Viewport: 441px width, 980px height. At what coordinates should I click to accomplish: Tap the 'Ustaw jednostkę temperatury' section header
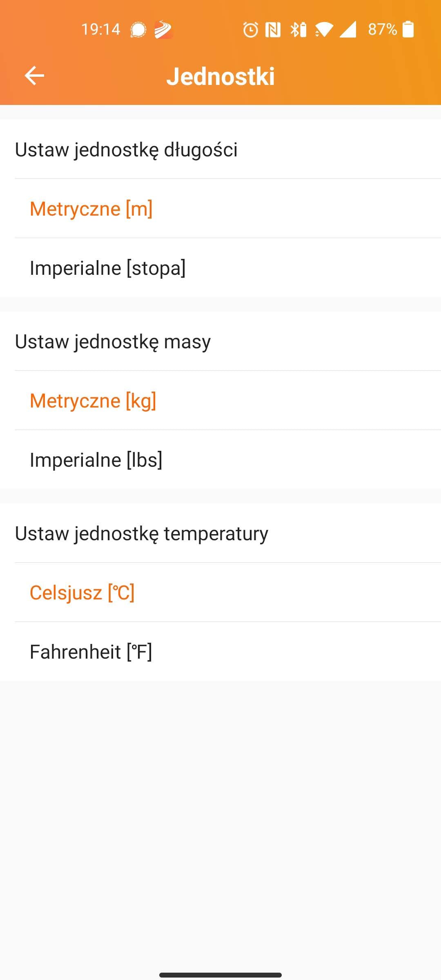click(x=142, y=533)
